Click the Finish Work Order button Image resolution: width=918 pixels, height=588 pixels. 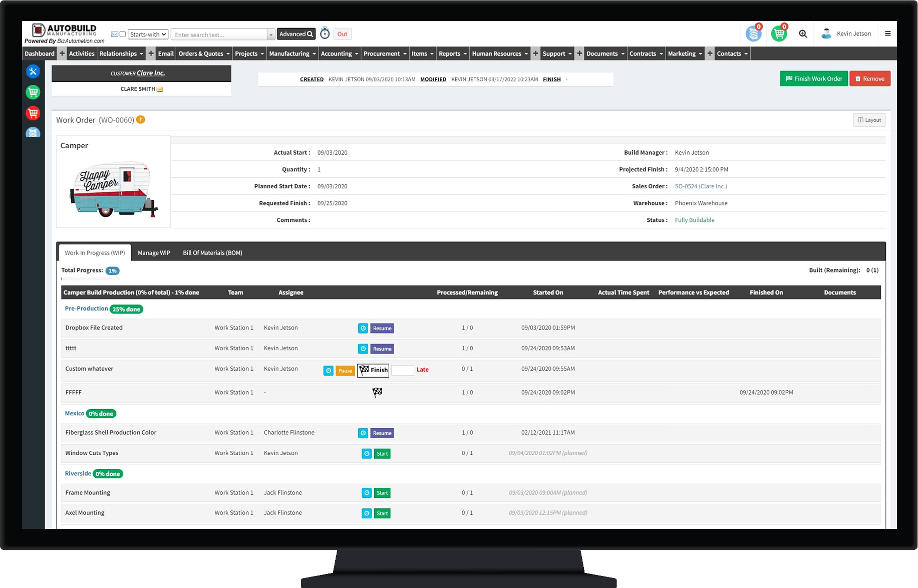814,79
